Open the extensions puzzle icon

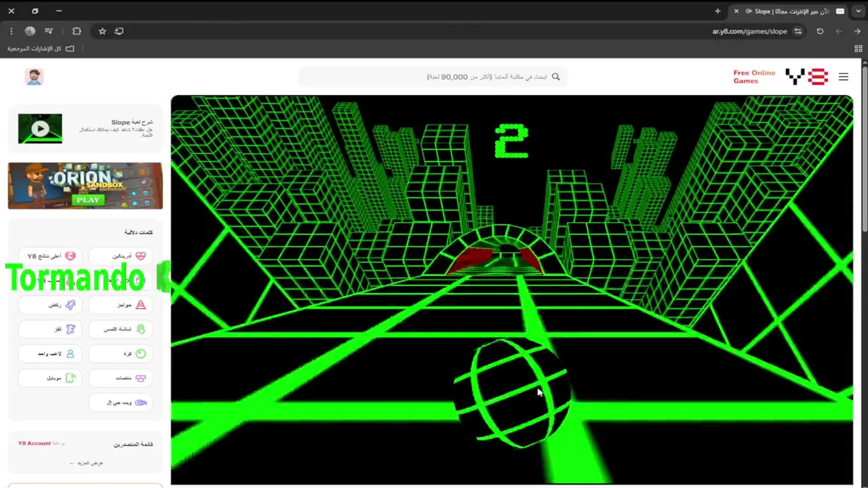click(77, 31)
